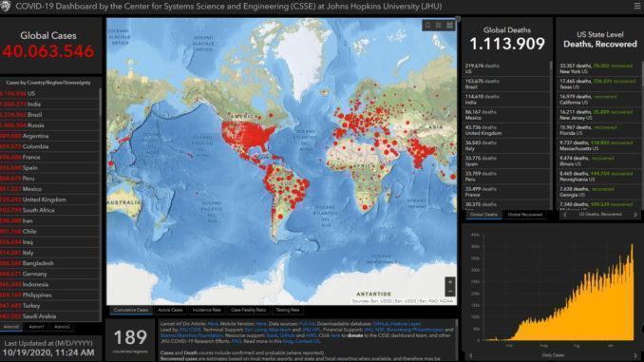Switch to the Admin0 tab
This screenshot has height=362, width=644.
[11, 327]
